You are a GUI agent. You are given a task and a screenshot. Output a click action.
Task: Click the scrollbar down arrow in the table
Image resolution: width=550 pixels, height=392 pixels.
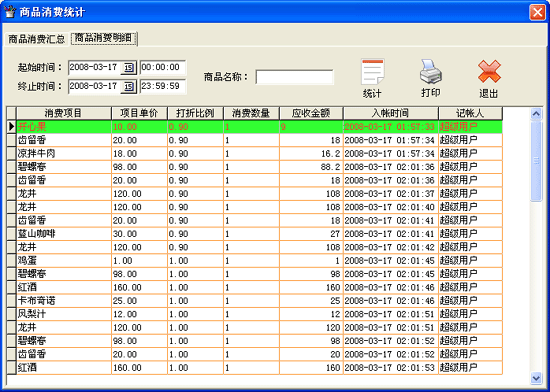coord(536,378)
